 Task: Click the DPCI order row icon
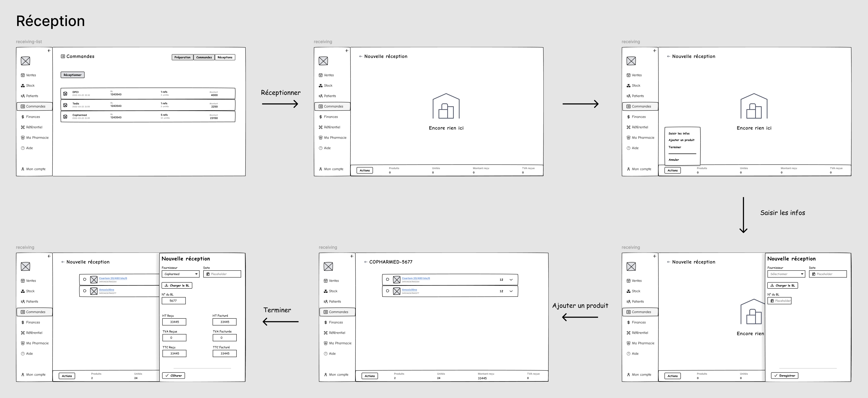[65, 94]
